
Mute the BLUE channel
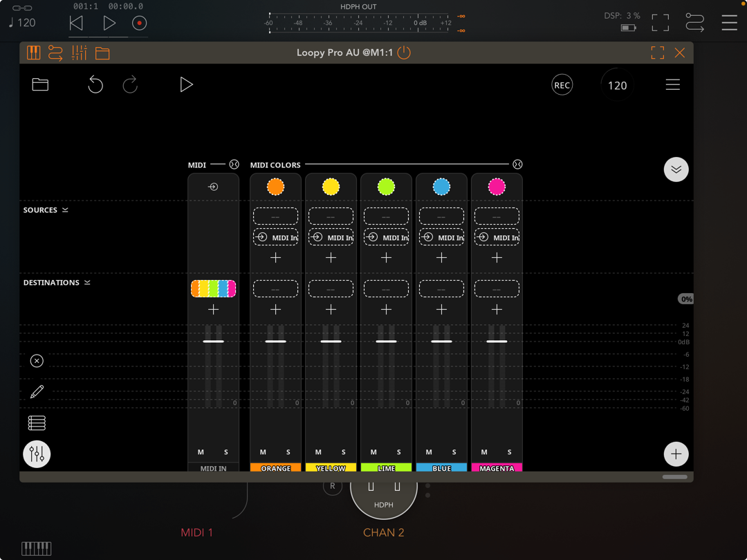[429, 452]
